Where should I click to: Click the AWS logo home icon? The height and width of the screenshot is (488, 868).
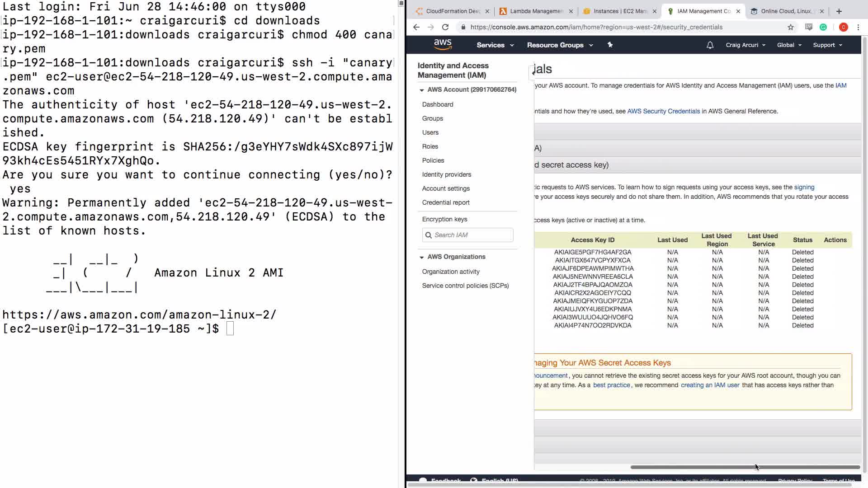(x=443, y=44)
